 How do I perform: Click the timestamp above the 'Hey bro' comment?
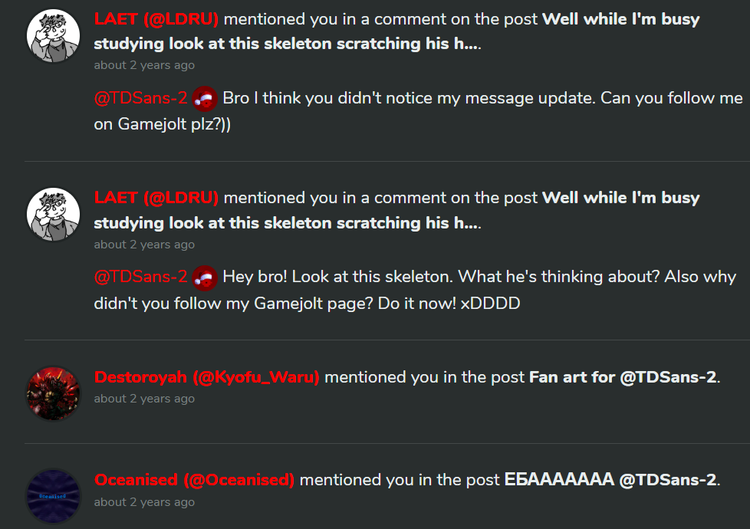click(x=144, y=244)
